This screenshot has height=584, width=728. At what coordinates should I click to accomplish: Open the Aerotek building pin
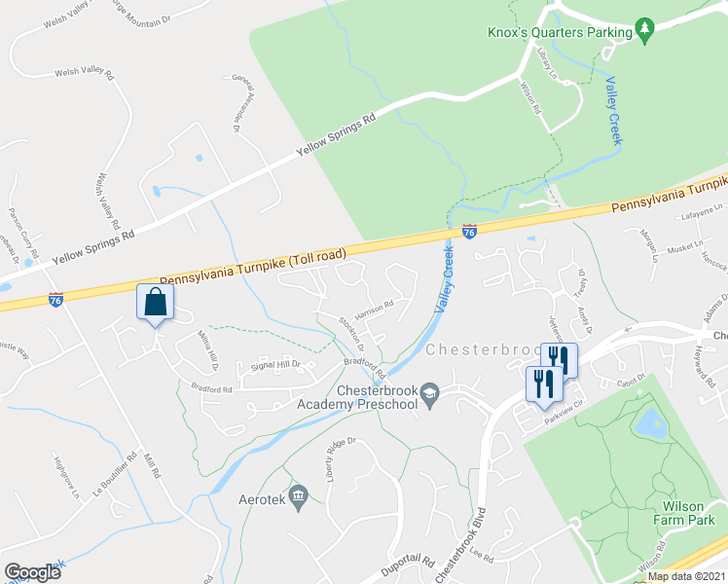(298, 496)
